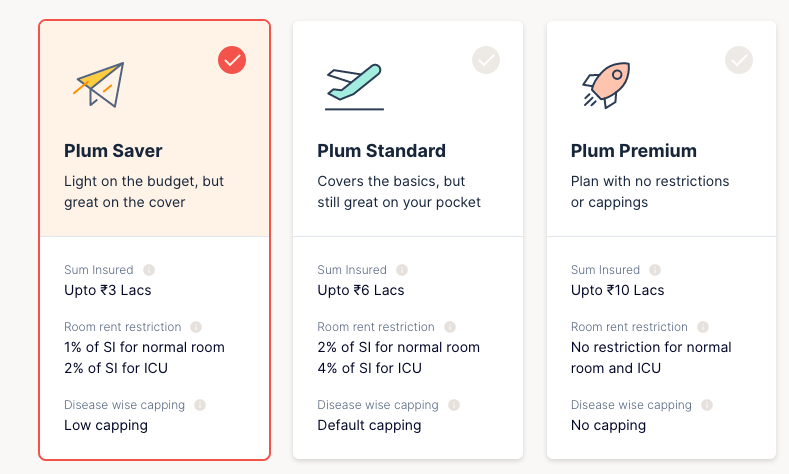
Task: Select the Plum Premium plan checkmark
Action: click(x=739, y=60)
